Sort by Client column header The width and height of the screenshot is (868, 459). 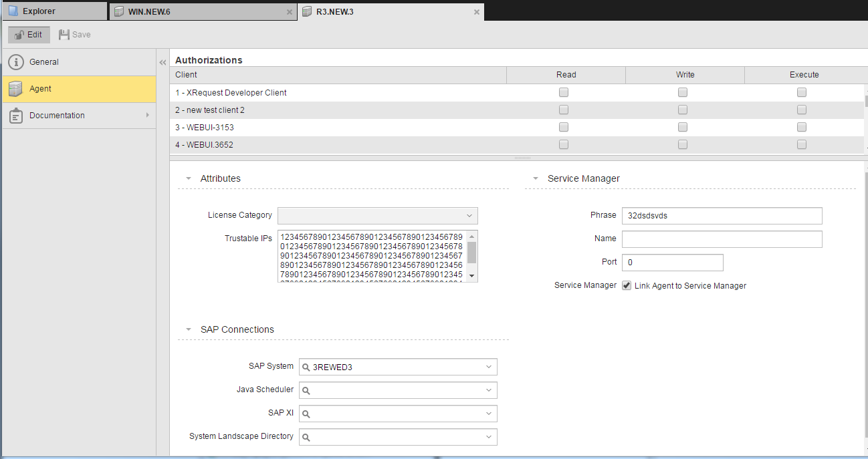point(338,75)
